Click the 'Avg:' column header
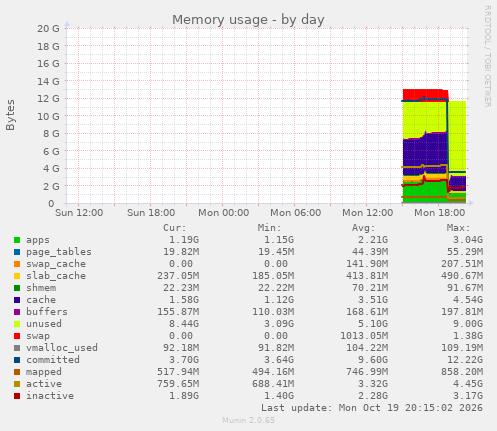497x431 pixels. (364, 228)
